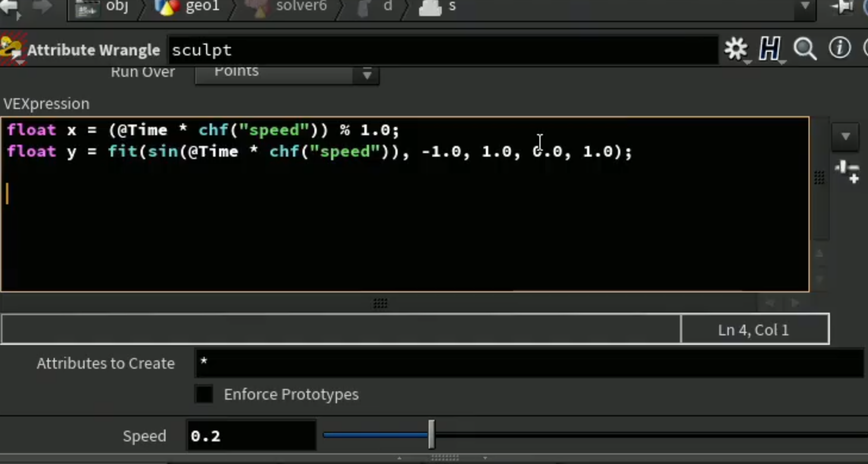
Task: Click the pin pane icon
Action: coord(842,7)
